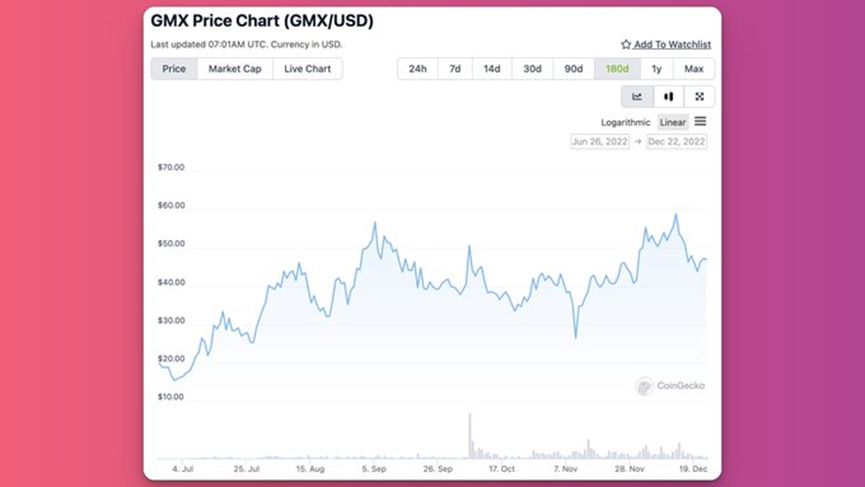Open fullscreen chart expand icon
Viewport: 865px width, 487px height.
click(x=700, y=97)
